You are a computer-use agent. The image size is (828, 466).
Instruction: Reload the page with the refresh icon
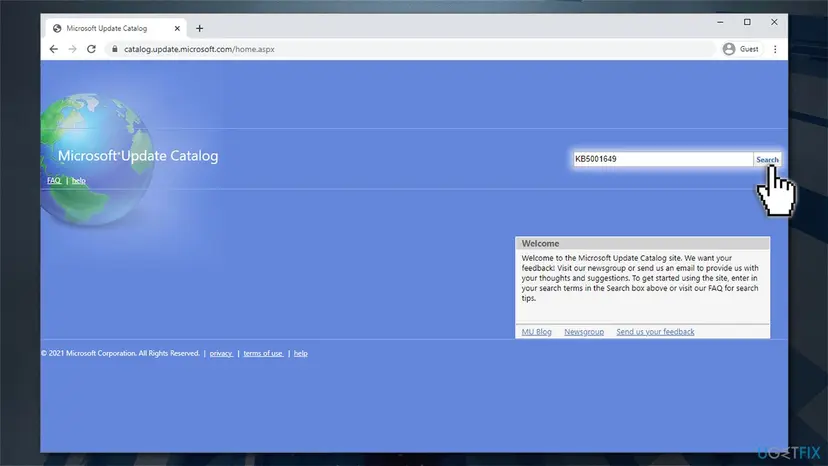(x=91, y=49)
